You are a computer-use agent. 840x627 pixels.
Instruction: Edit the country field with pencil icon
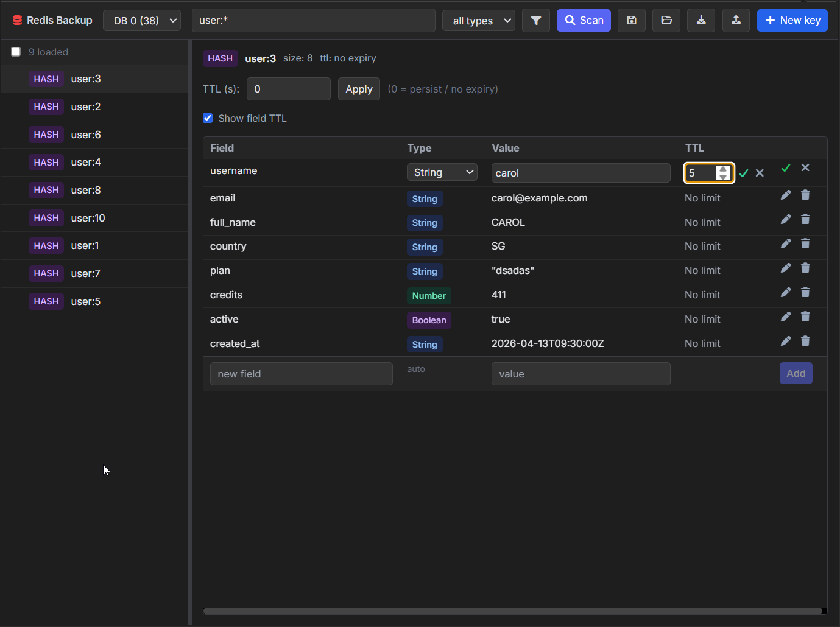pos(786,243)
